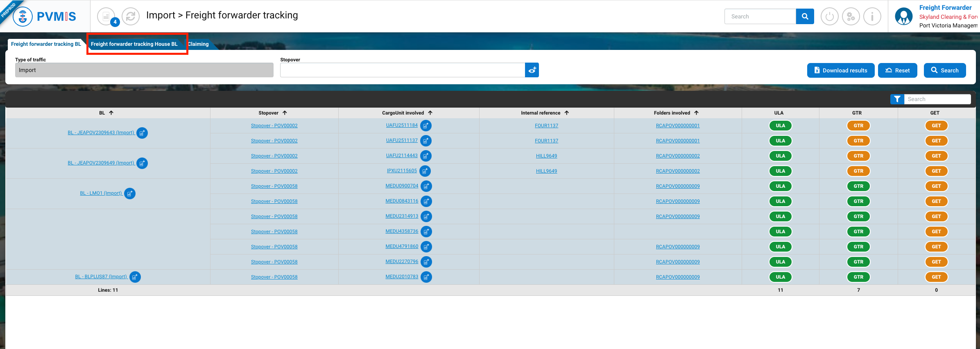The height and width of the screenshot is (349, 980).
Task: Open the settings gears icon
Action: (851, 16)
